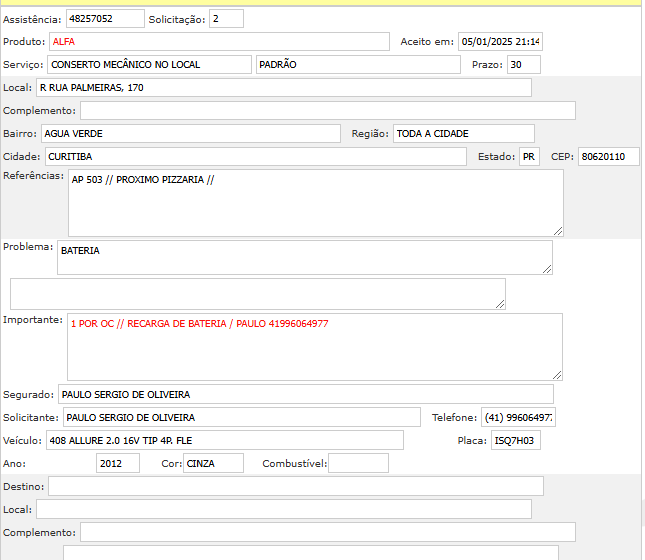645x560 pixels.
Task: Click the Ano field showing 2012
Action: [118, 464]
